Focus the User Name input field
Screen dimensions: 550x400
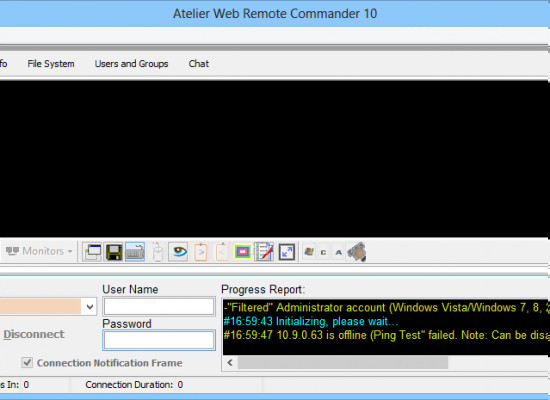[159, 307]
